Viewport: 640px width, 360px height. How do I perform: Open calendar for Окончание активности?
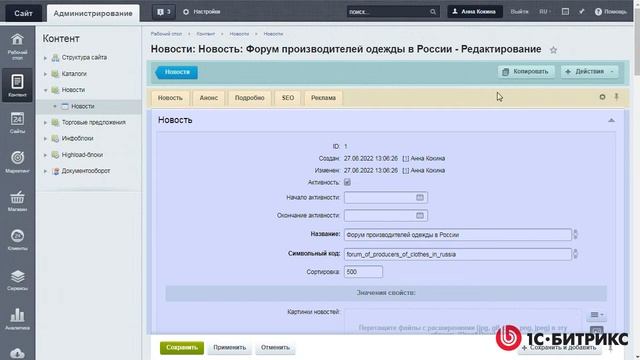coord(420,216)
